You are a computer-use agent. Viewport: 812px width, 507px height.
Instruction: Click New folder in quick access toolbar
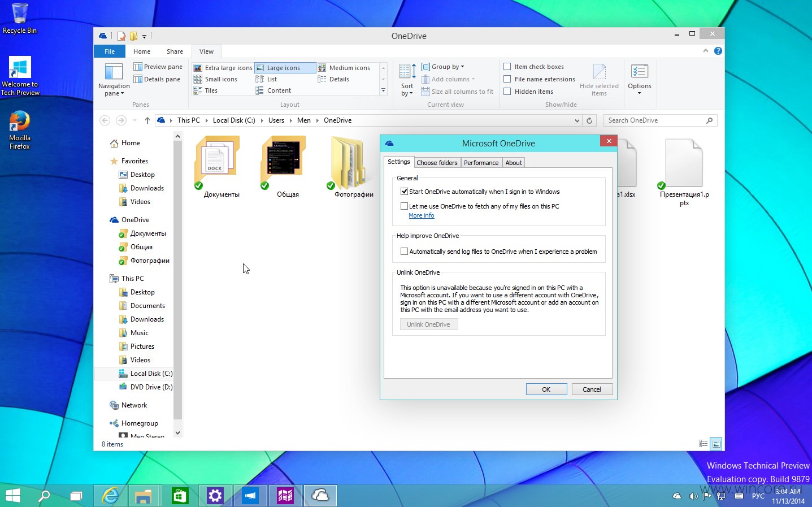(x=133, y=36)
